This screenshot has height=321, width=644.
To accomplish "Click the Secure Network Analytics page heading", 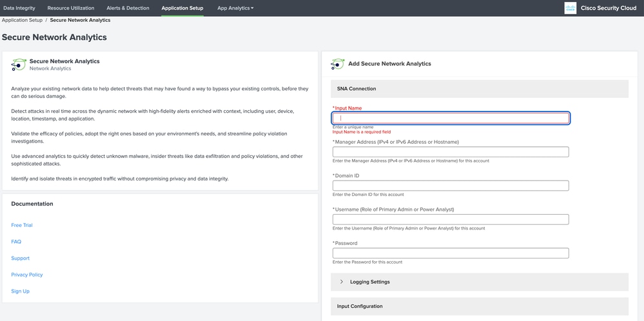I will pyautogui.click(x=54, y=37).
